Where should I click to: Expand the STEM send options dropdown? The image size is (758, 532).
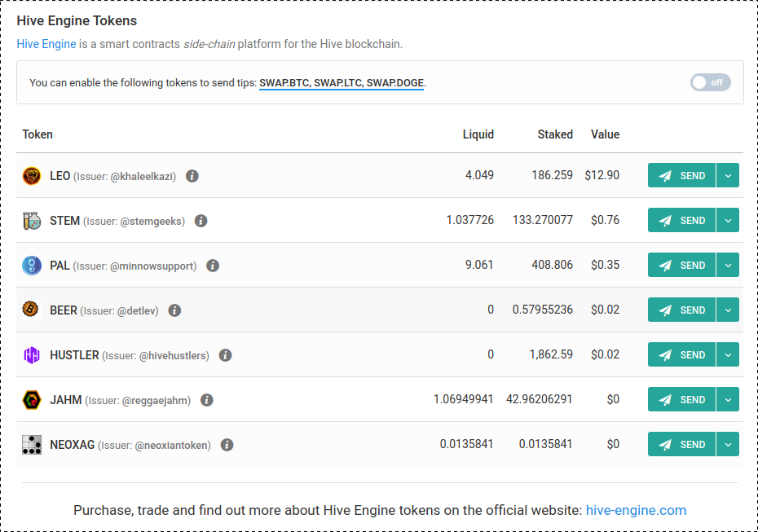728,220
